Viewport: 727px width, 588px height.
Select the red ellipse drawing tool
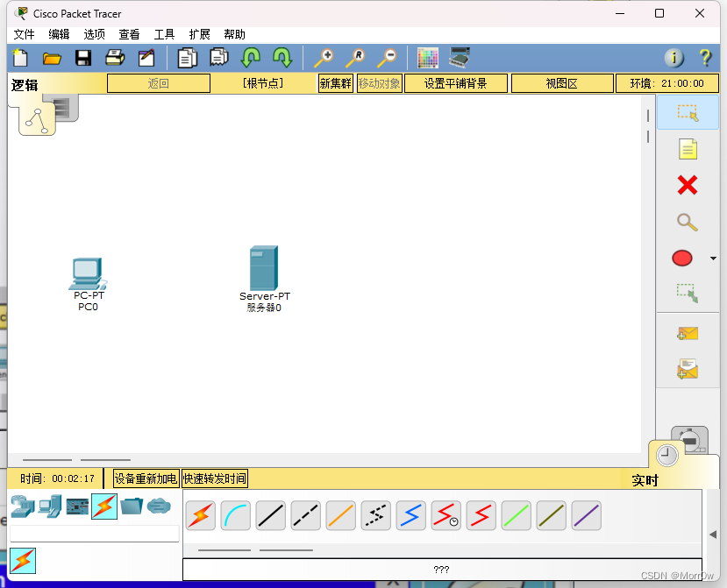(682, 259)
